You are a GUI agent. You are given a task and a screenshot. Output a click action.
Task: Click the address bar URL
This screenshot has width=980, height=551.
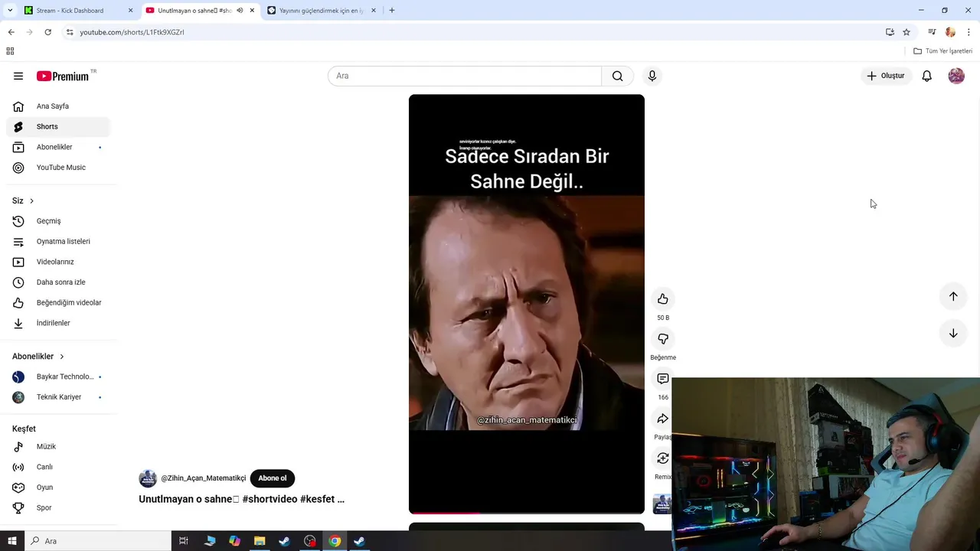pyautogui.click(x=132, y=32)
